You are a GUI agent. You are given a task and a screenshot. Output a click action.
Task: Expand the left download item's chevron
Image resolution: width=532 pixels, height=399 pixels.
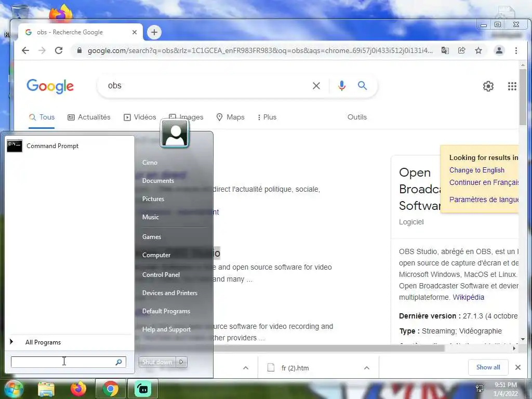coord(246,368)
